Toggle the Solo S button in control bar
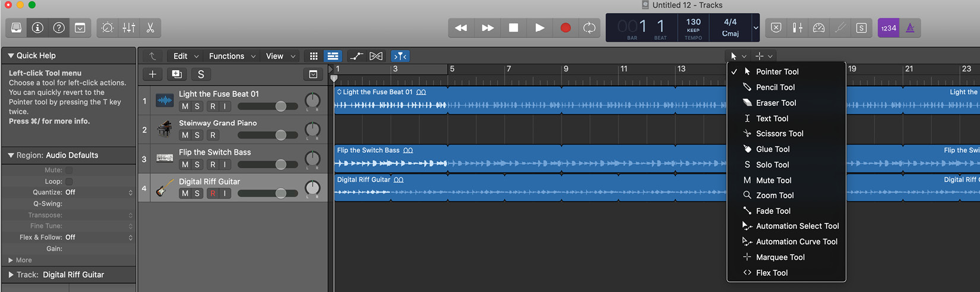This screenshot has height=292, width=980. click(861, 28)
